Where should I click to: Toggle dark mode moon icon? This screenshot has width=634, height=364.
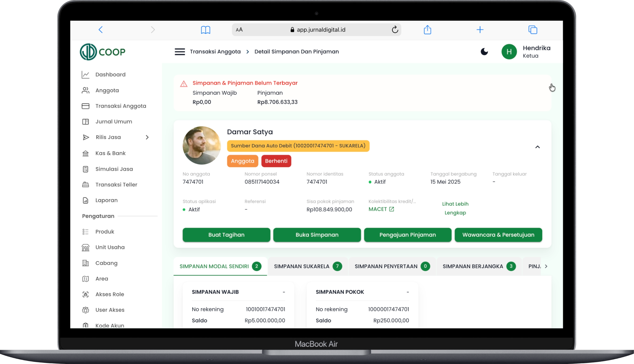pos(484,52)
